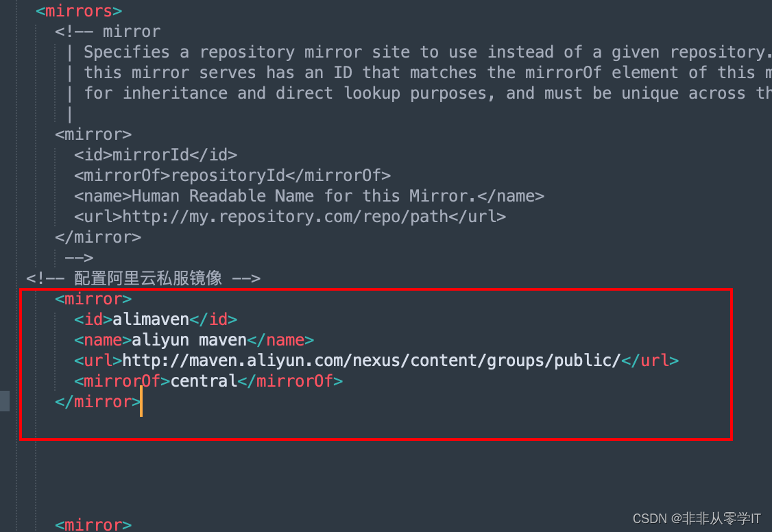Click the maven.aliyun.com URL text
This screenshot has height=532, width=772.
371,361
